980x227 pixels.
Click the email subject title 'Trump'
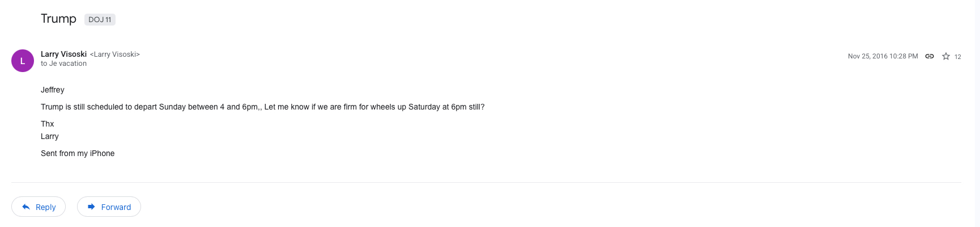click(x=58, y=19)
